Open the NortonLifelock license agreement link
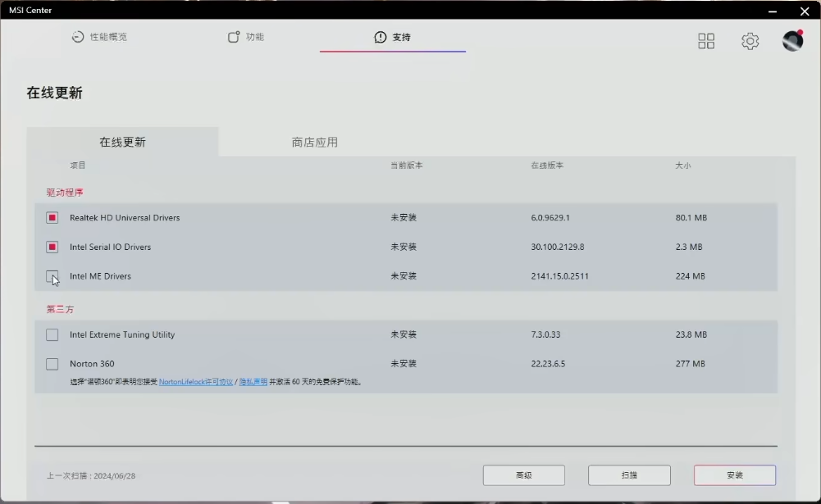The width and height of the screenshot is (821, 504). [x=196, y=382]
